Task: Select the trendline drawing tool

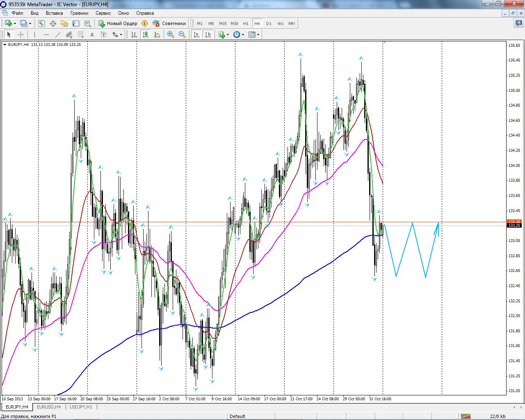Action: tap(58, 35)
